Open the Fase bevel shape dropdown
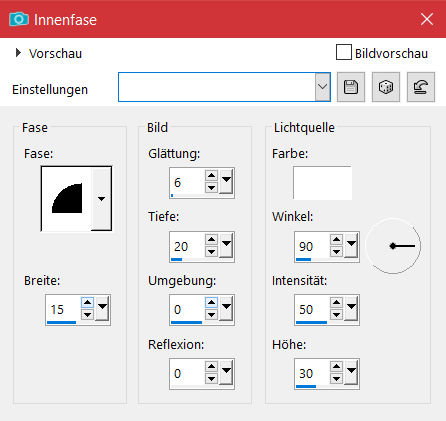 coord(101,199)
